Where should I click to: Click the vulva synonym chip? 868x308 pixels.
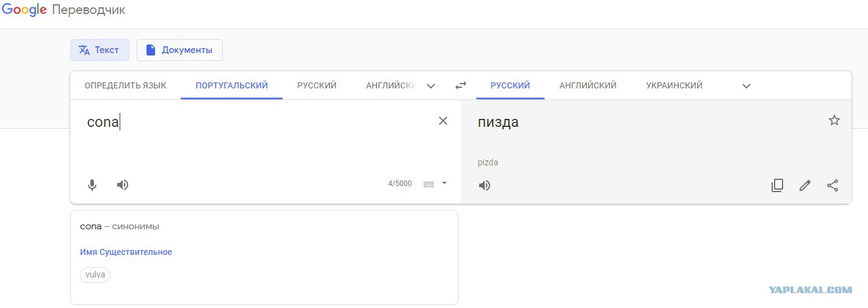pyautogui.click(x=95, y=274)
